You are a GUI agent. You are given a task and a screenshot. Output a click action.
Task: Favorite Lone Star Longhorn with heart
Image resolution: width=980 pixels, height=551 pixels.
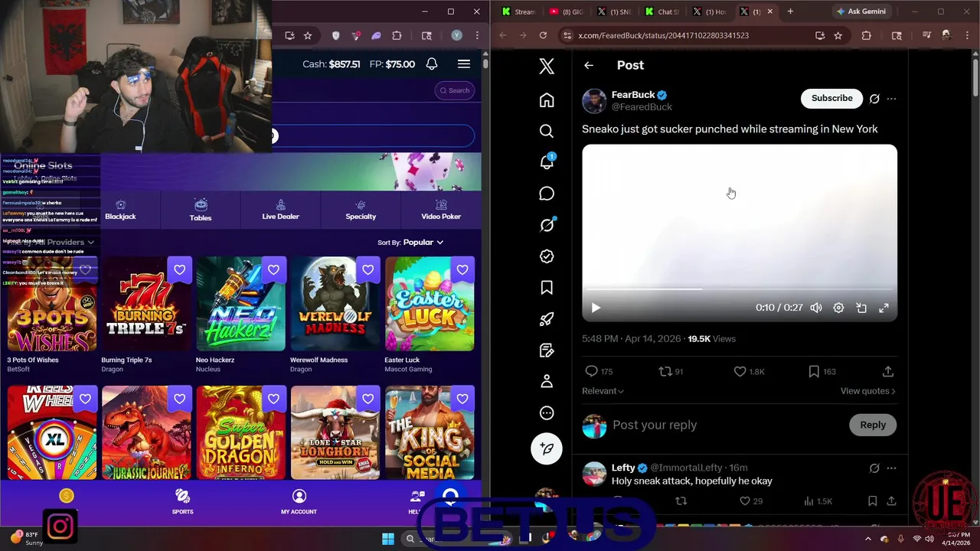click(x=367, y=399)
